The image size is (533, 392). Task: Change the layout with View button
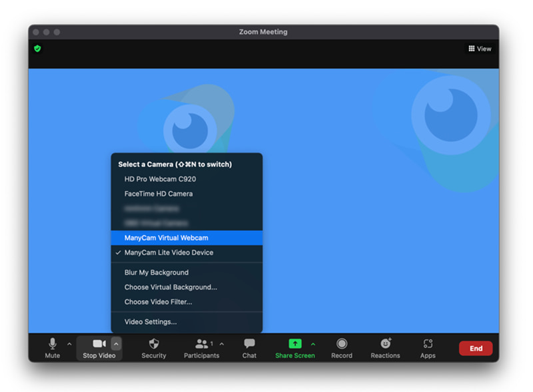(x=480, y=49)
